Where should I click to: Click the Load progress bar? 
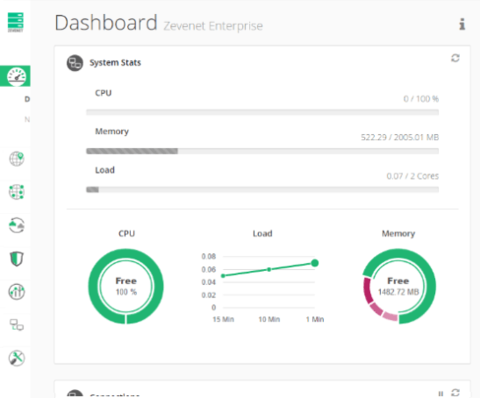[262, 190]
